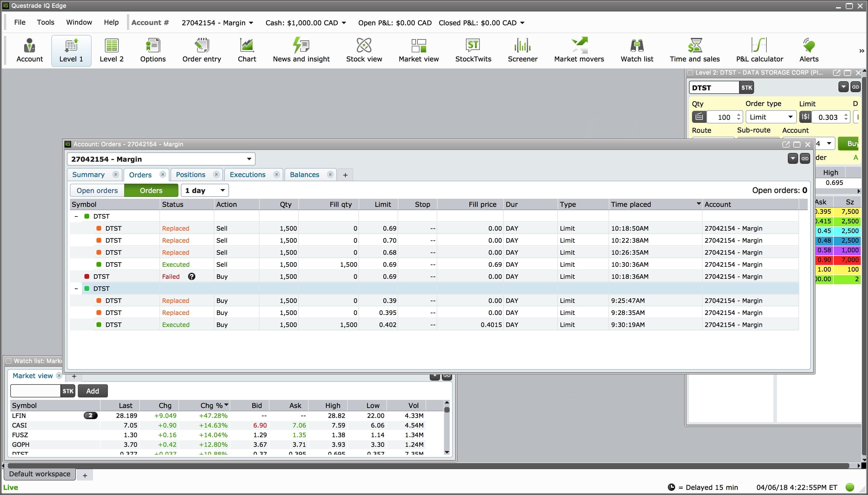Switch to the Open orders view

pyautogui.click(x=97, y=190)
